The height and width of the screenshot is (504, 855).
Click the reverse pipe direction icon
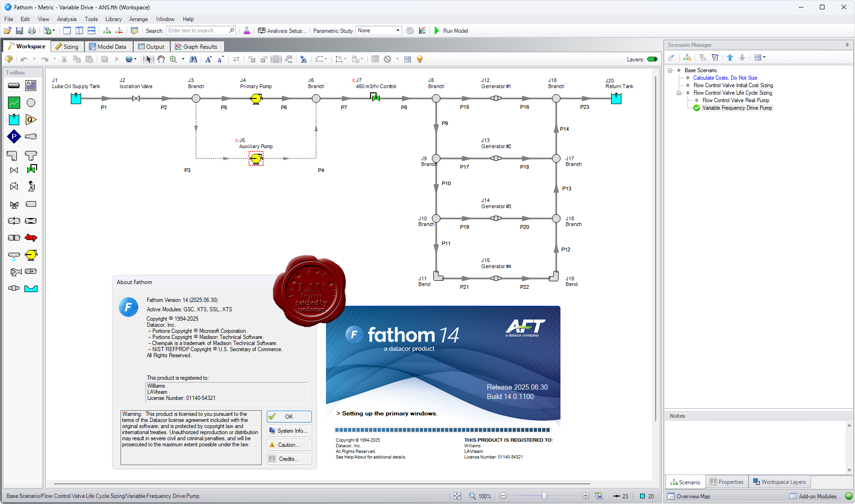click(x=236, y=59)
